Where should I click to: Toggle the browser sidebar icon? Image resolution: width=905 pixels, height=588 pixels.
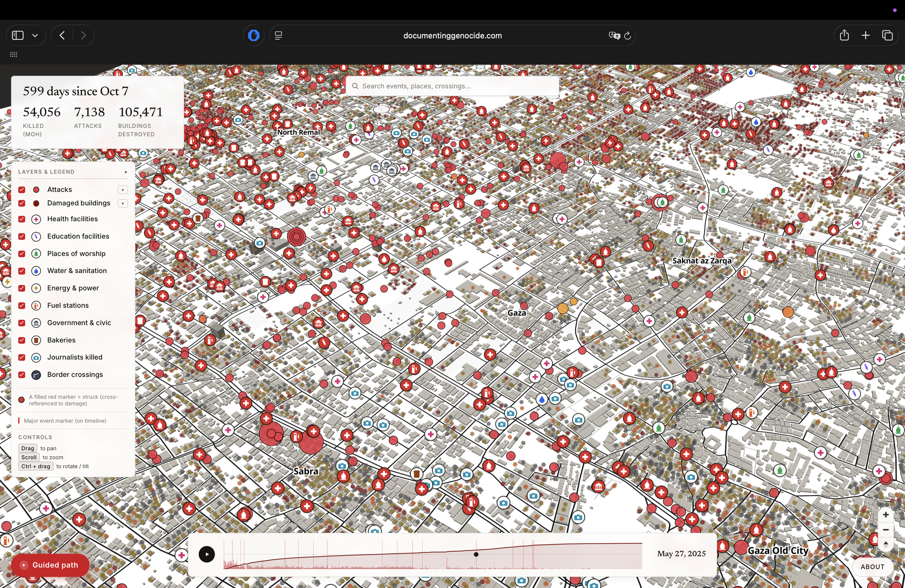(18, 35)
